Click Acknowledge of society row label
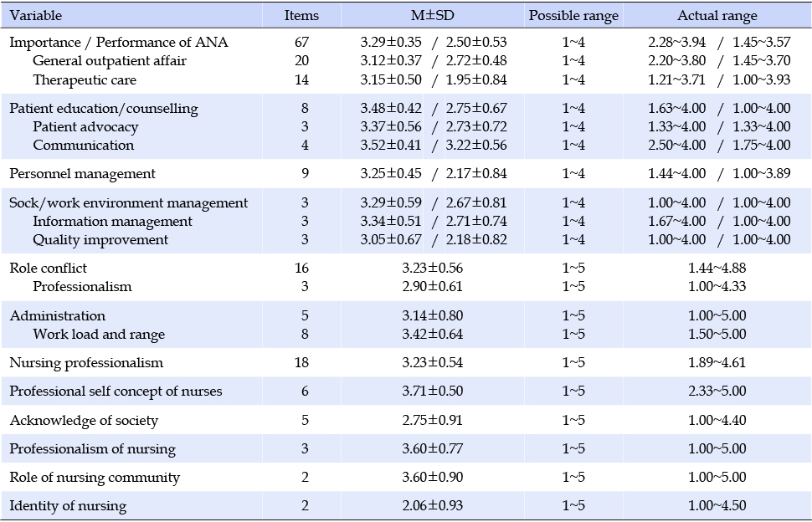812x522 pixels. pyautogui.click(x=84, y=421)
